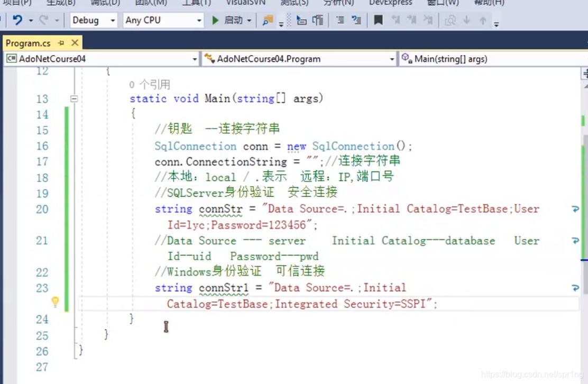Click the 启动 start label
The height and width of the screenshot is (384, 588).
click(233, 20)
